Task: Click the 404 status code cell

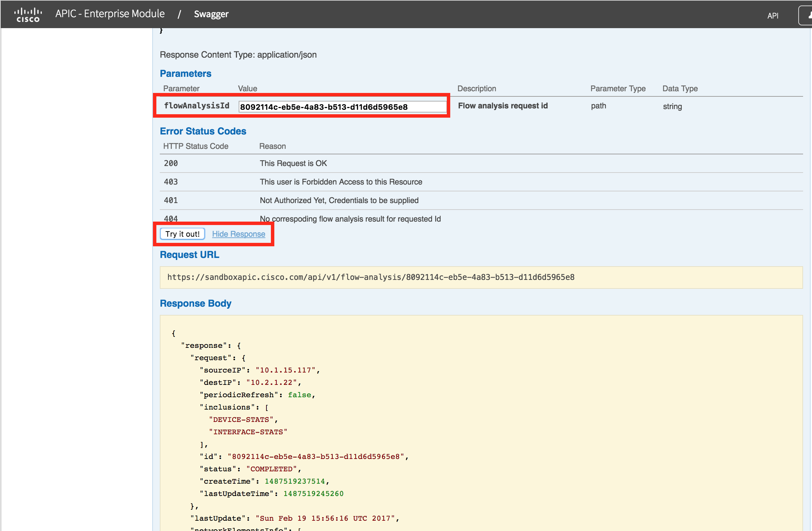Action: click(x=171, y=218)
